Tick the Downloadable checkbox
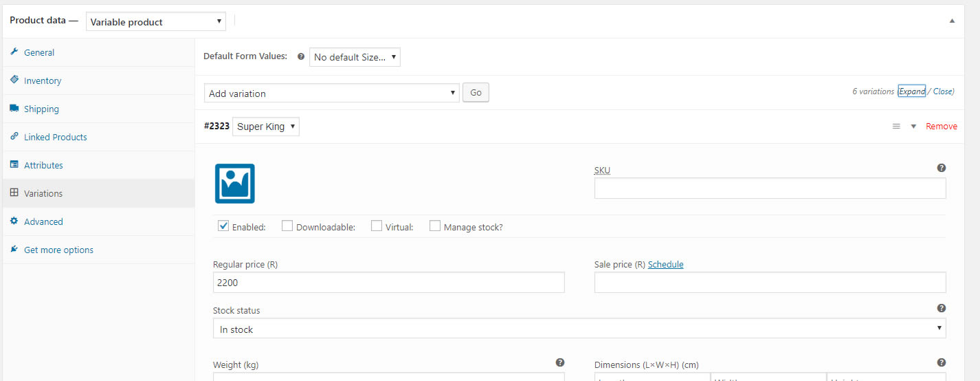The height and width of the screenshot is (381, 980). click(287, 226)
